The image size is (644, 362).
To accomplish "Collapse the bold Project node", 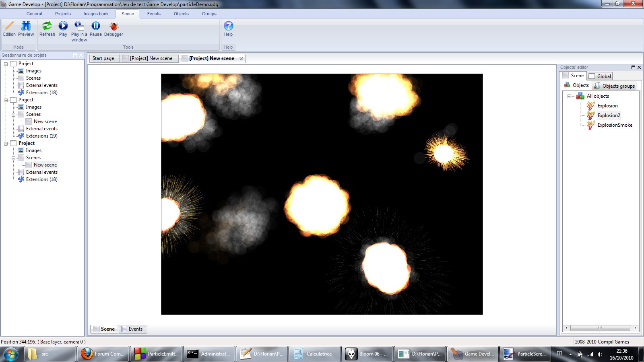I will coord(6,143).
